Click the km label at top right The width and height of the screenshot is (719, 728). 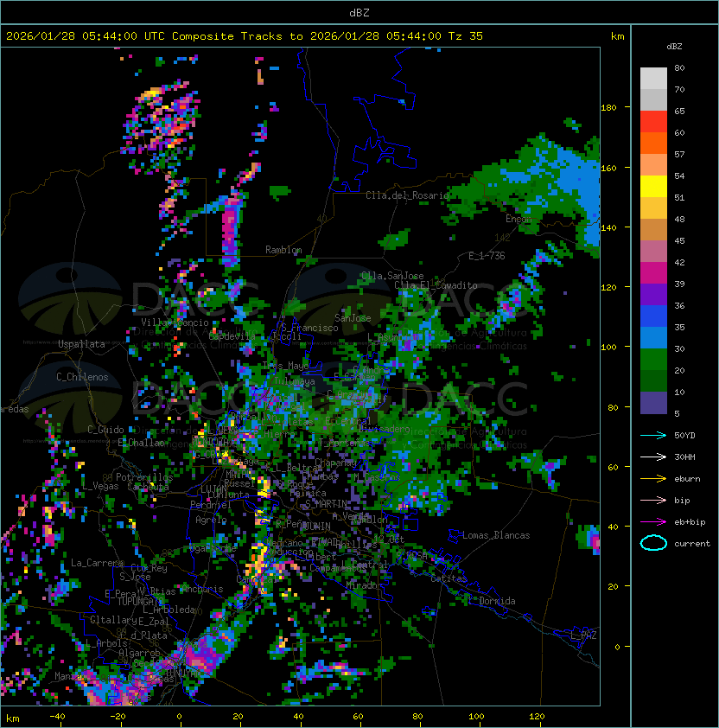point(617,36)
